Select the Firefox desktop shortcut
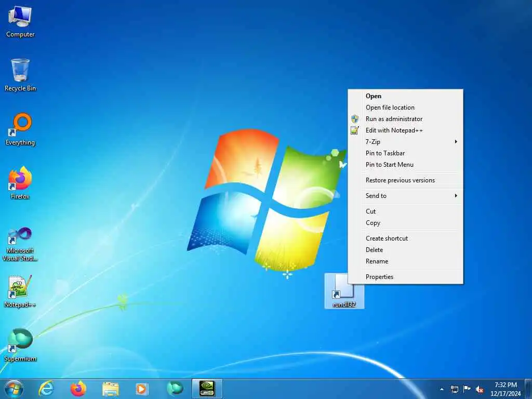Viewport: 532px width, 399px height. 20,183
